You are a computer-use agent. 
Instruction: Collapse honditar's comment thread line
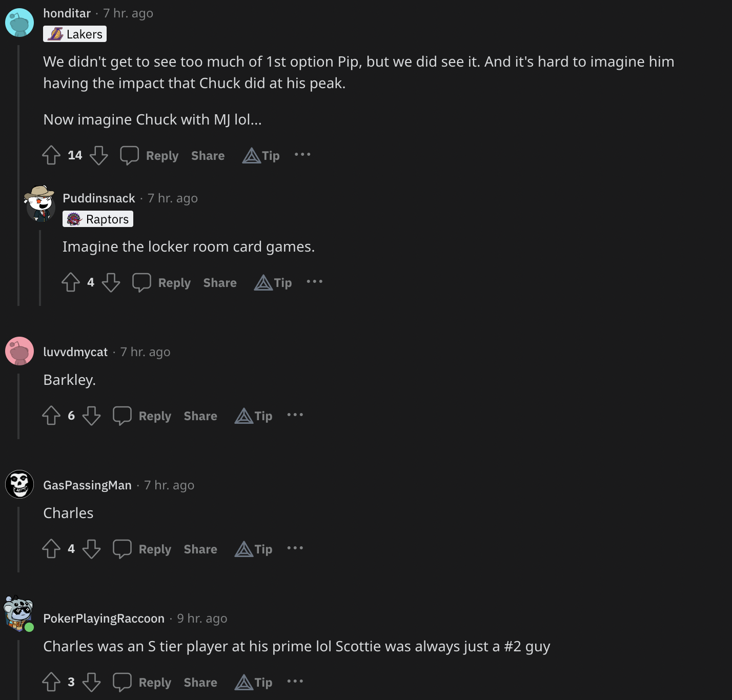click(18, 175)
